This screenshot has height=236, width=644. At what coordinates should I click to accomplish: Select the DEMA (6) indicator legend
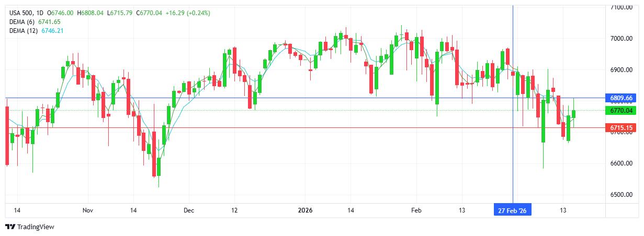[24, 21]
